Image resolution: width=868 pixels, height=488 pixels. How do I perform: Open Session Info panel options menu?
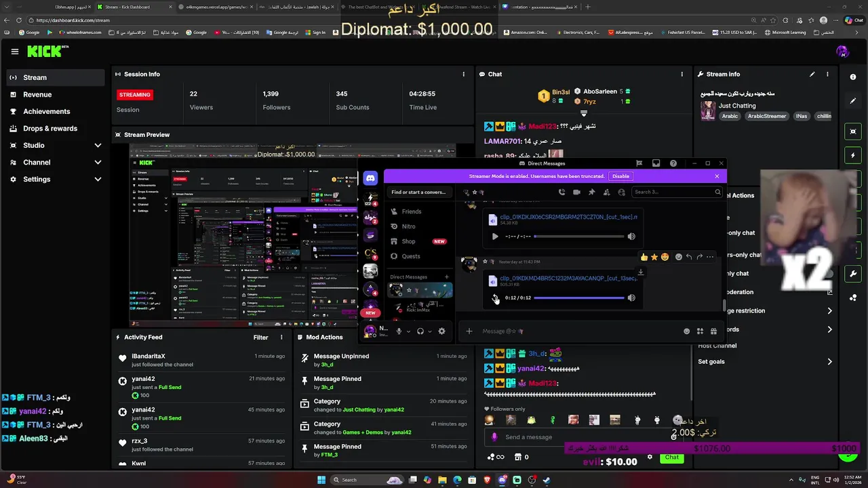pyautogui.click(x=464, y=74)
